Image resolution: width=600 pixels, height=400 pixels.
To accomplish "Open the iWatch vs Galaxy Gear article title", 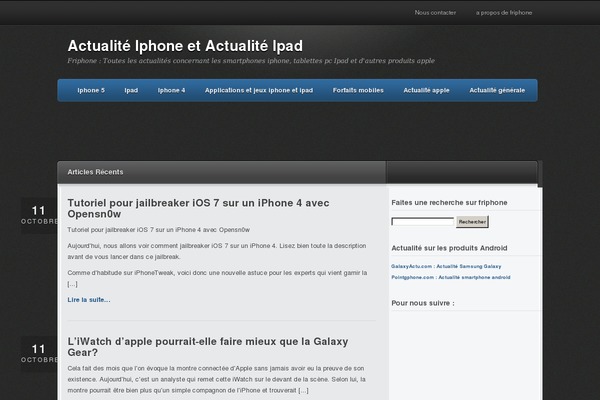I will [x=208, y=347].
